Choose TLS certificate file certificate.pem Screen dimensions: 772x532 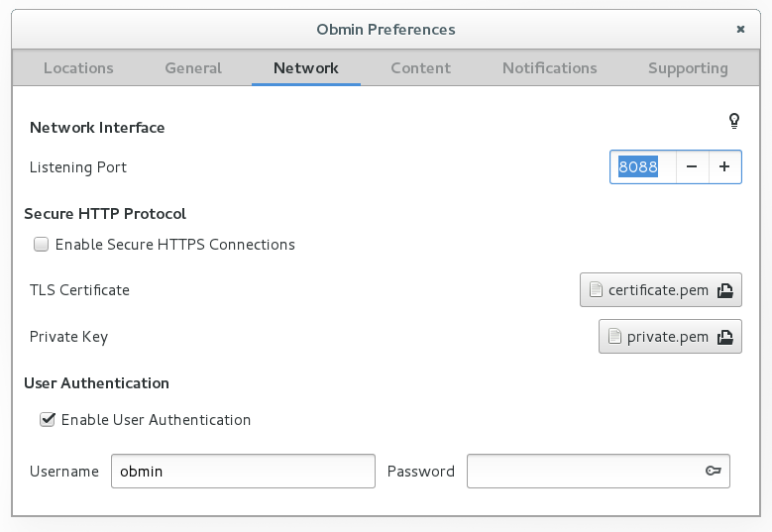point(661,290)
